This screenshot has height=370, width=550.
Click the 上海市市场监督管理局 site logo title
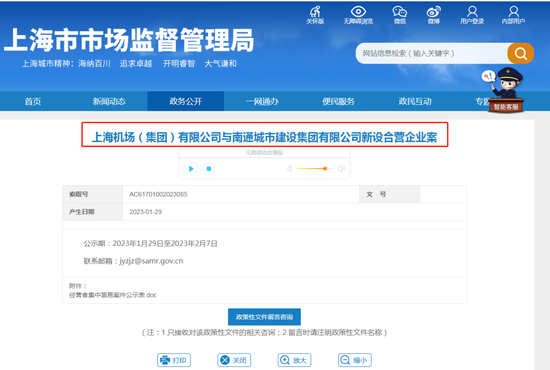coord(129,40)
